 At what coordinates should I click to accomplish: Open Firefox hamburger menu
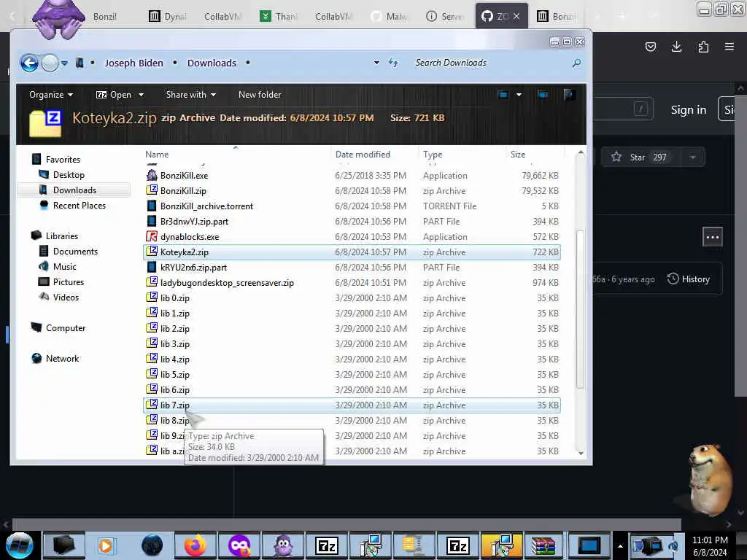click(729, 46)
